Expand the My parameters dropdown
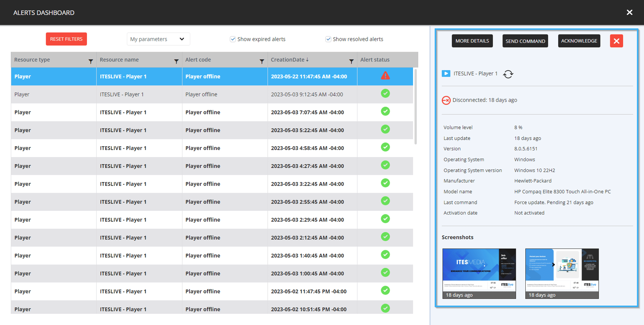Viewport: 644px width, 325px height. tap(158, 39)
